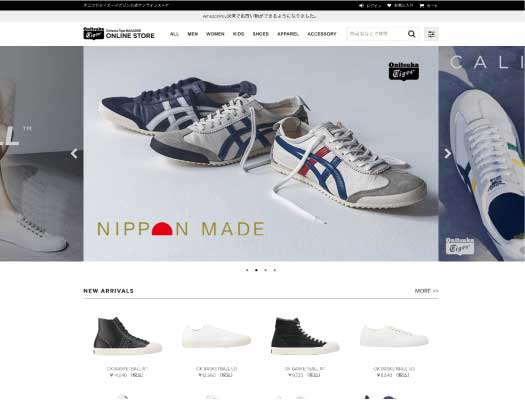Image resolution: width=525 pixels, height=400 pixels.
Task: Open the filter sliders icon
Action: 431,34
